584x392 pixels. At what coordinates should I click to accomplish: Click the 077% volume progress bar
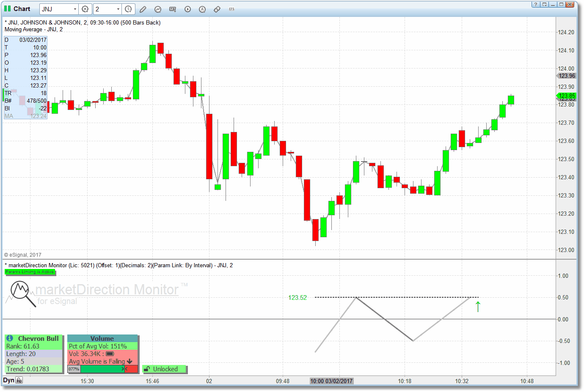click(102, 369)
